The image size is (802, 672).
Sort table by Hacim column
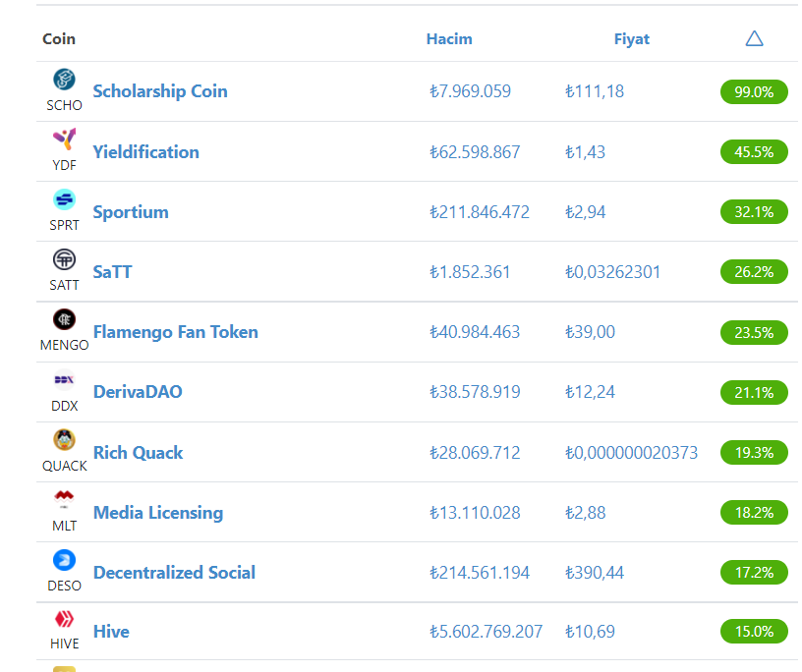(449, 39)
